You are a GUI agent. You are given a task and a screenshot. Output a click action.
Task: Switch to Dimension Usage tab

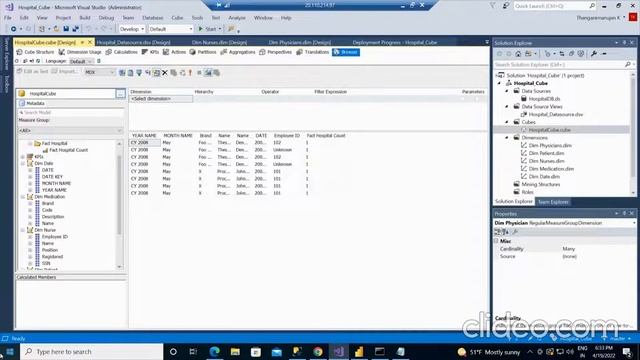pyautogui.click(x=80, y=52)
